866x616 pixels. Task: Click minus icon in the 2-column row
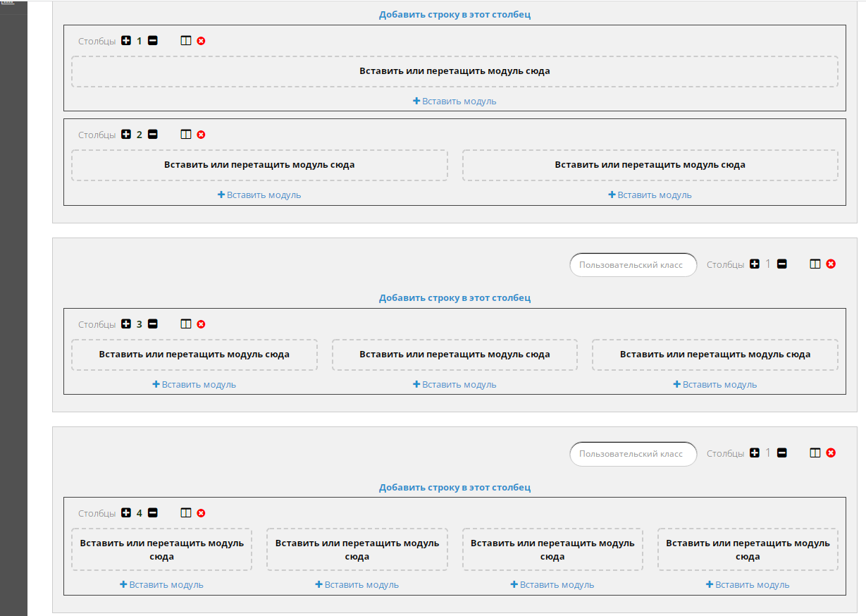tap(152, 135)
